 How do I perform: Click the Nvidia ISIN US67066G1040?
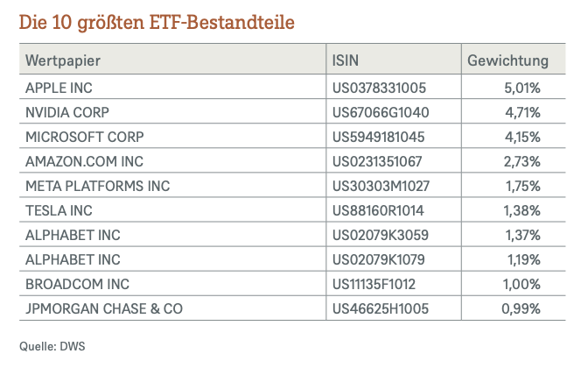coord(381,113)
